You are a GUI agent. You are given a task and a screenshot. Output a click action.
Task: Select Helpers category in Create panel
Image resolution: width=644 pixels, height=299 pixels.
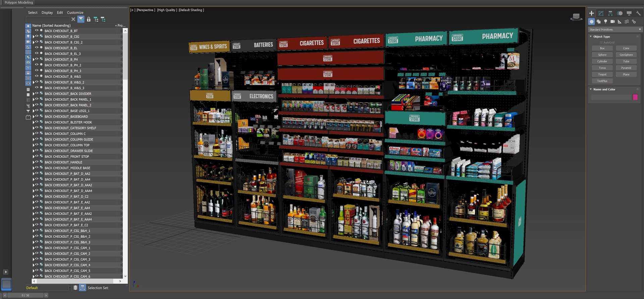coord(620,22)
